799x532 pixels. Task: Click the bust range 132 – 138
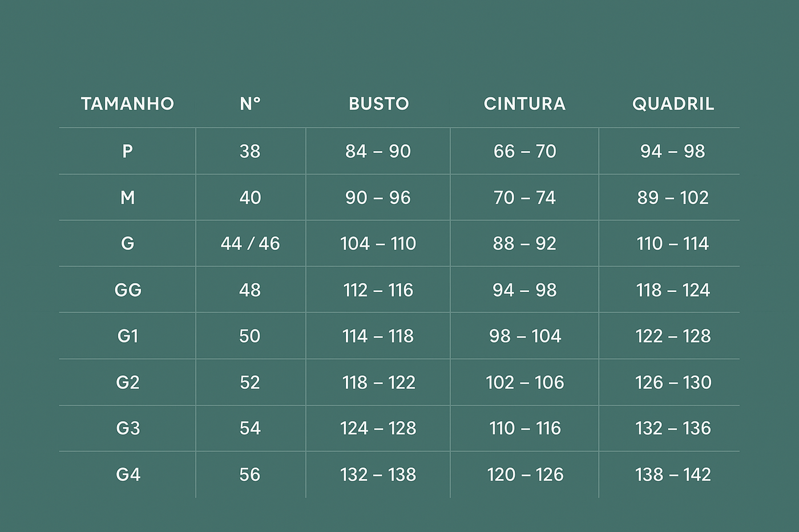click(x=378, y=474)
